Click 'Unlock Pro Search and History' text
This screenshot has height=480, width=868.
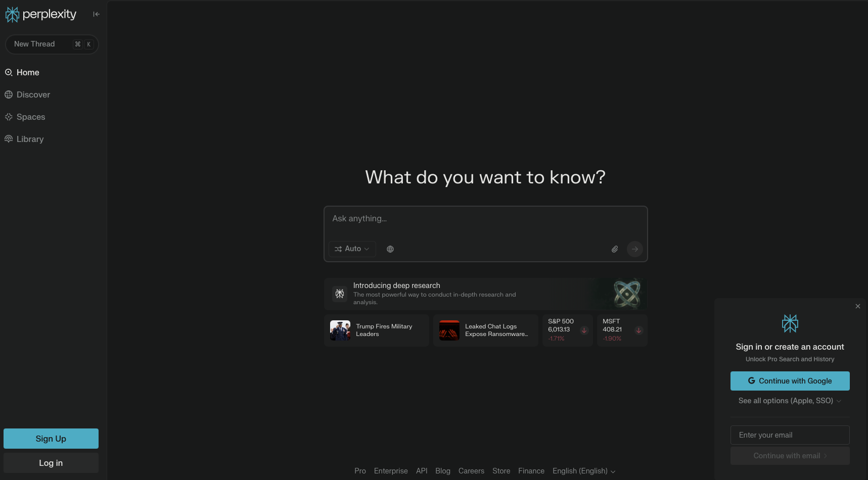tap(790, 359)
